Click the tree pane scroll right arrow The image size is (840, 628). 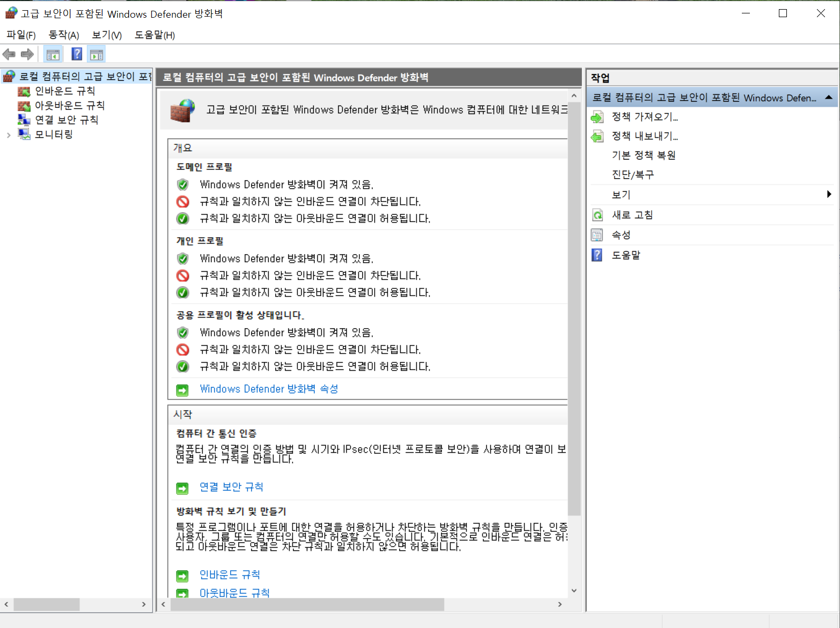click(x=144, y=604)
